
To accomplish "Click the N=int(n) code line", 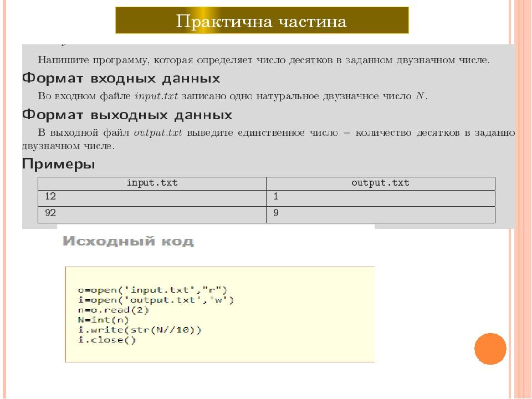I will pyautogui.click(x=103, y=320).
